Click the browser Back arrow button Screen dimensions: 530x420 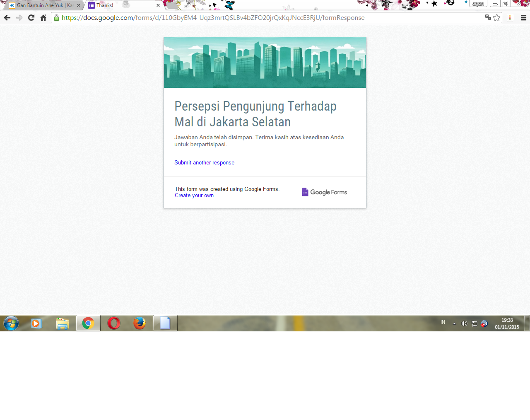coord(7,18)
